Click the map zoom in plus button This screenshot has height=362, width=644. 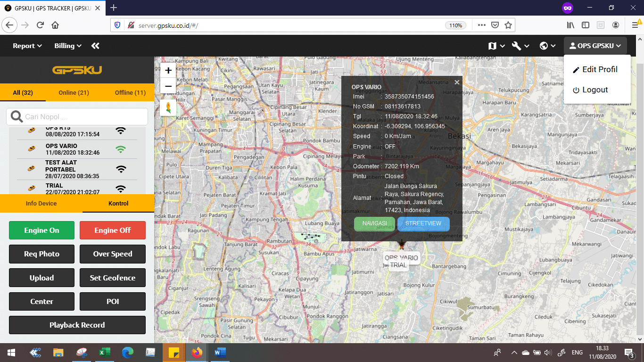click(x=168, y=71)
